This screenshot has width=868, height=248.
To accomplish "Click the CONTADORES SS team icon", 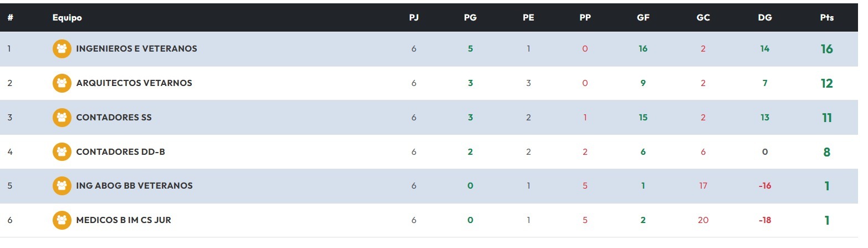I will click(62, 118).
